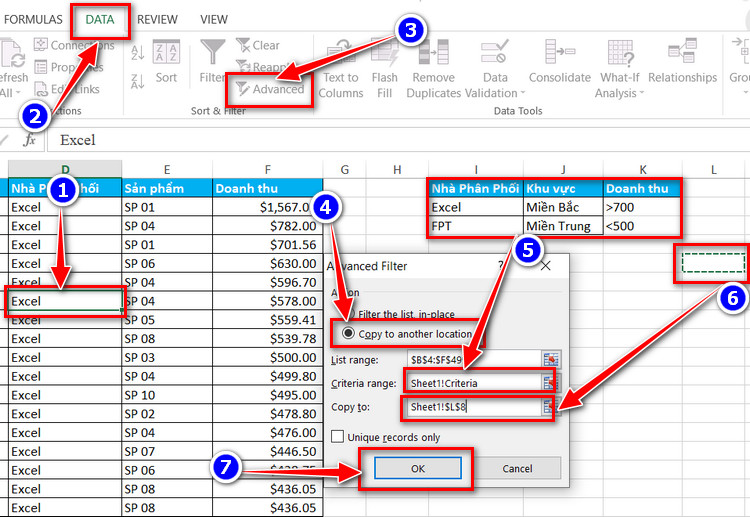750x517 pixels.
Task: Click the >700 criteria cell
Action: (x=641, y=207)
